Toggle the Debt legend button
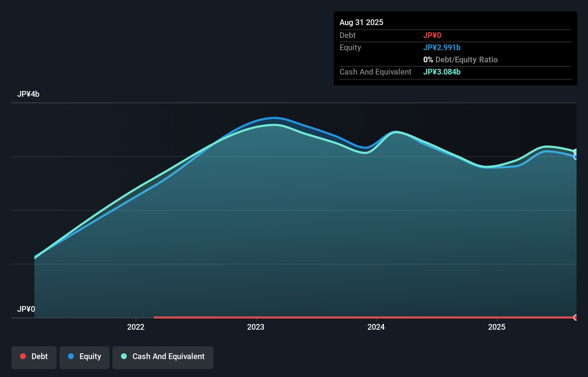This screenshot has width=588, height=377. (34, 357)
